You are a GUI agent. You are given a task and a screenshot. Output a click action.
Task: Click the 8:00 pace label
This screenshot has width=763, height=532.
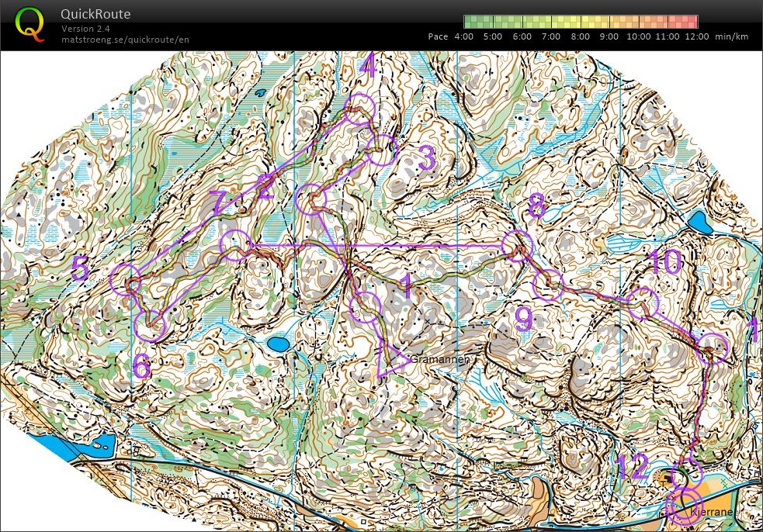(x=580, y=36)
